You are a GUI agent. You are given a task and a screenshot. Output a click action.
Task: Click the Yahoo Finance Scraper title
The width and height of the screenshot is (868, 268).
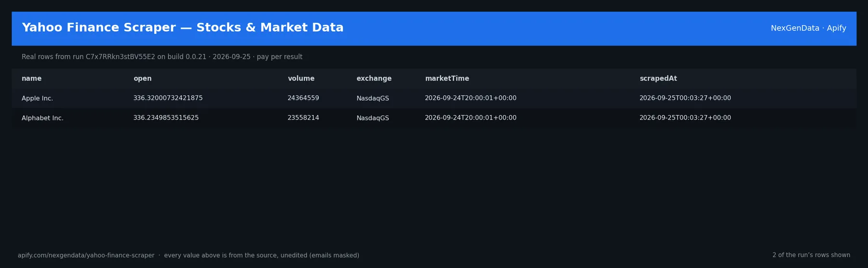click(183, 28)
